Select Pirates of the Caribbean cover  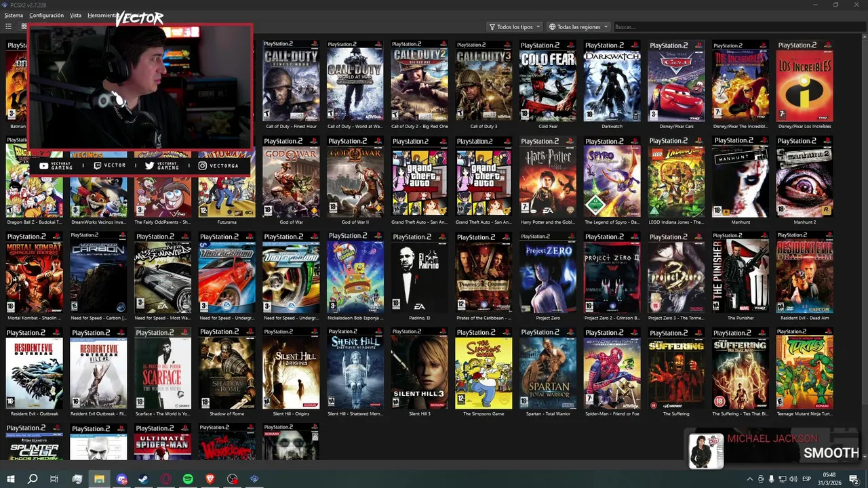click(x=484, y=272)
